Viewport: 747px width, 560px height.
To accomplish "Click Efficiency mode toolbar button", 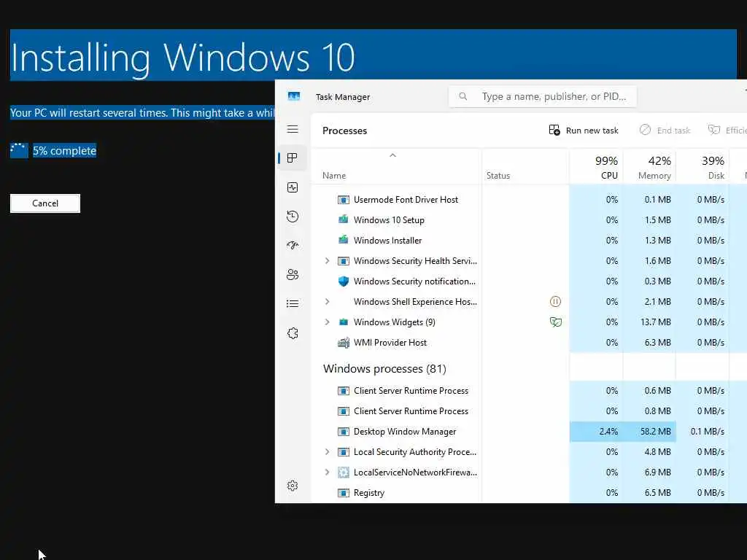I will point(727,131).
